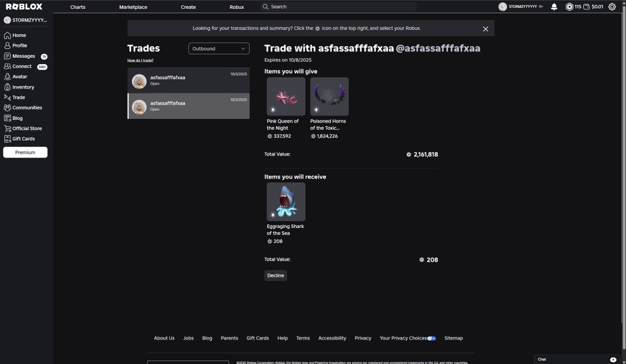
Task: Close the transactions info banner
Action: (x=486, y=29)
